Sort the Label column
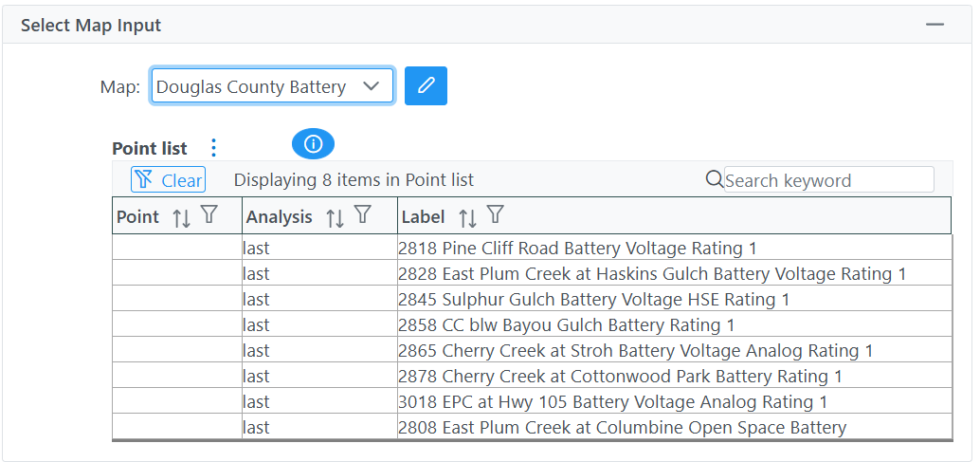The height and width of the screenshot is (462, 980). pos(467,217)
